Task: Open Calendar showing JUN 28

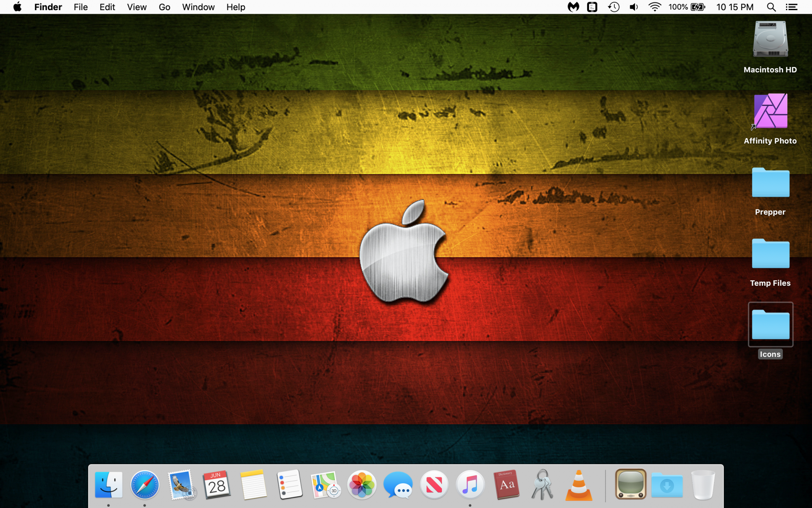Action: click(217, 485)
